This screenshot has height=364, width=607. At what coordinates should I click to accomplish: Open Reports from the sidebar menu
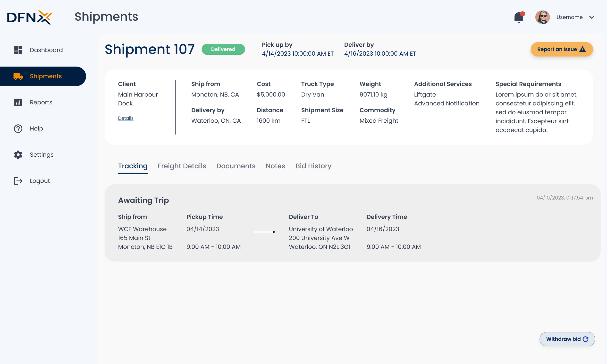pyautogui.click(x=41, y=102)
